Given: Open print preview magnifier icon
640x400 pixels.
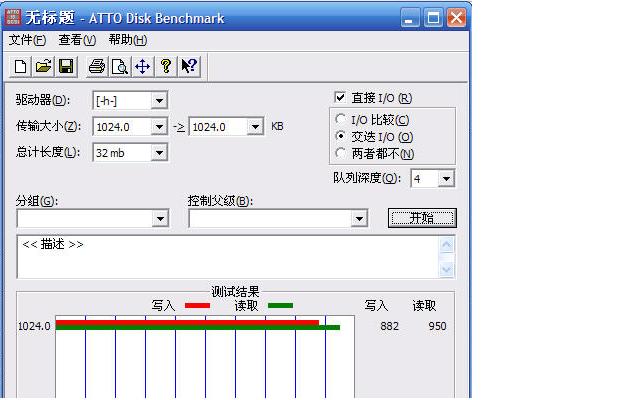Looking at the screenshot, I should pyautogui.click(x=120, y=66).
